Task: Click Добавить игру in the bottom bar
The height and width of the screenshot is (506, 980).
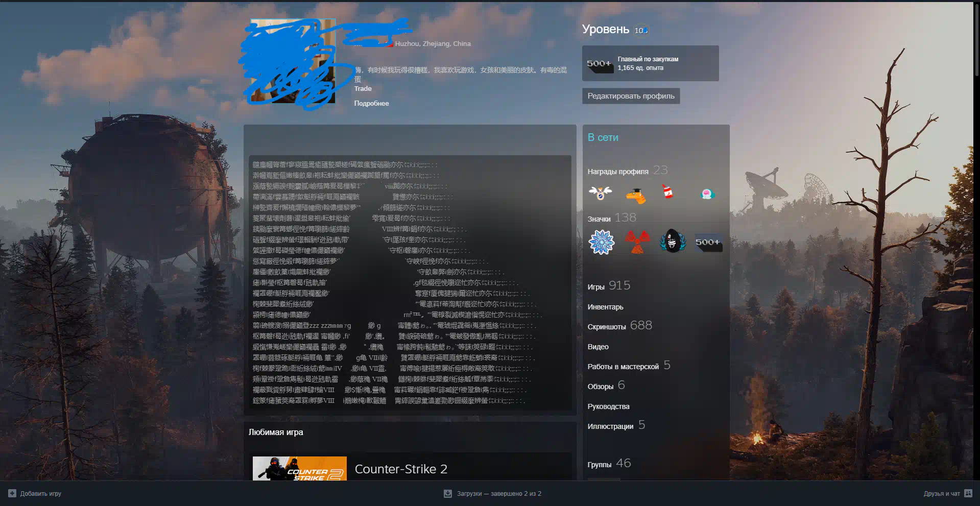Action: point(41,493)
